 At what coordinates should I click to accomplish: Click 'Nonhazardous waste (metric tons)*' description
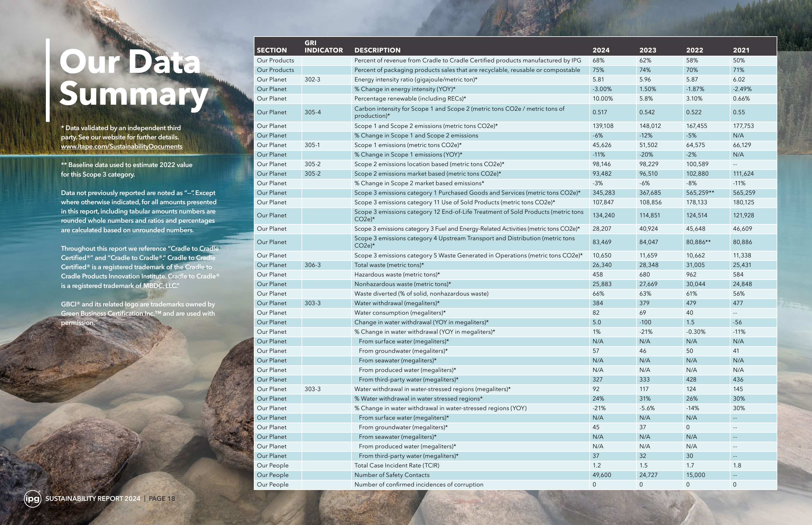pos(402,284)
